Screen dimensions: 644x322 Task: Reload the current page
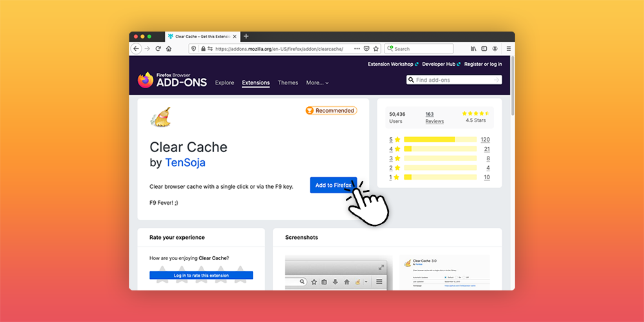(158, 48)
